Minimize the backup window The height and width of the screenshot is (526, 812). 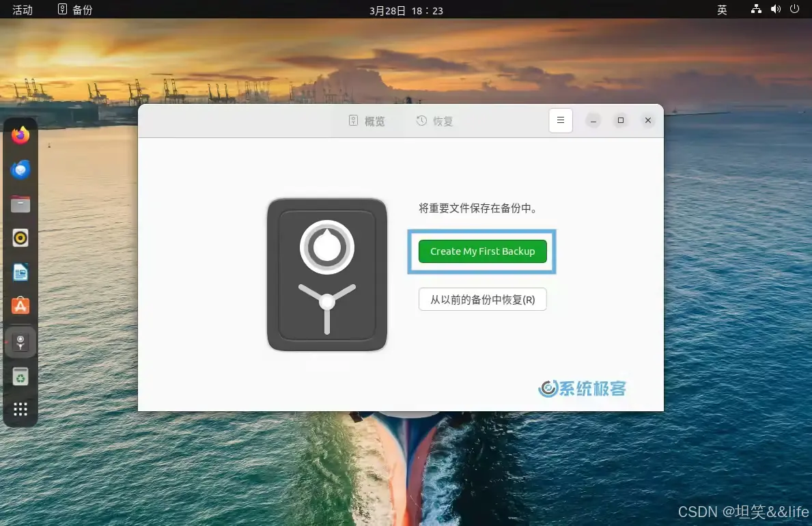click(x=593, y=121)
